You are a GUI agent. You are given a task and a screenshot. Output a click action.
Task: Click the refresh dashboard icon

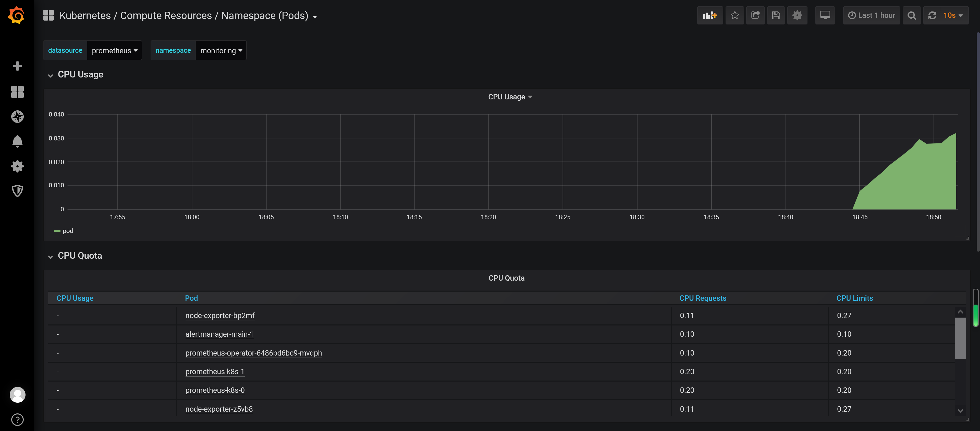click(x=932, y=16)
